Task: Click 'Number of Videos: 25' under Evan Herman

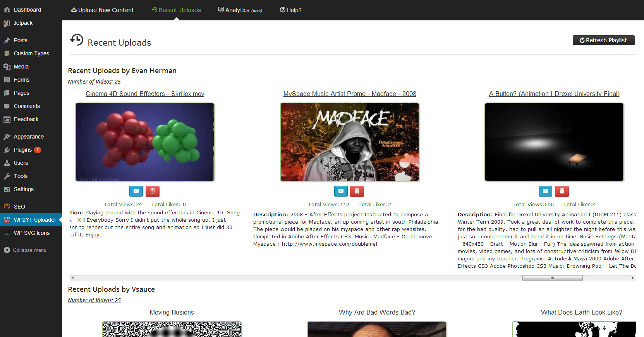Action: (x=94, y=82)
